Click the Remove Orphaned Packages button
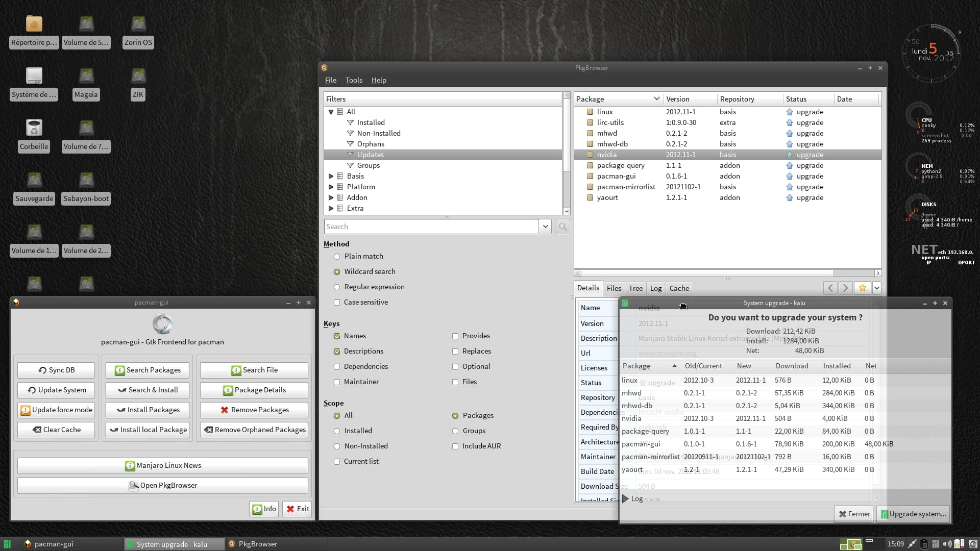Viewport: 980px width, 551px height. [x=255, y=430]
